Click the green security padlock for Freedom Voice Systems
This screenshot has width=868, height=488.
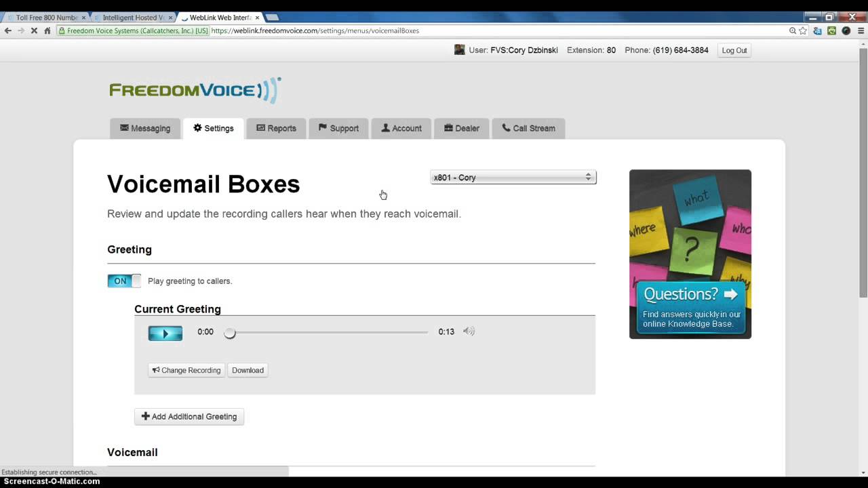(x=62, y=30)
